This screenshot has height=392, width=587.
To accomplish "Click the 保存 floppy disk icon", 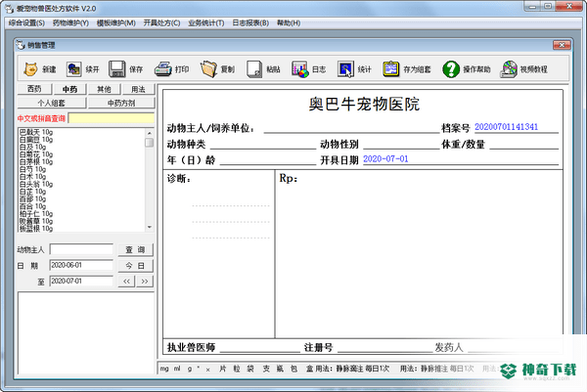I will [117, 69].
